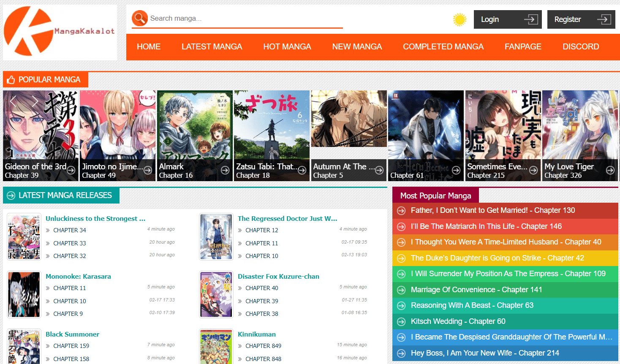620x364 pixels.
Task: Click arrow icon on Almark card
Action: pyautogui.click(x=225, y=170)
